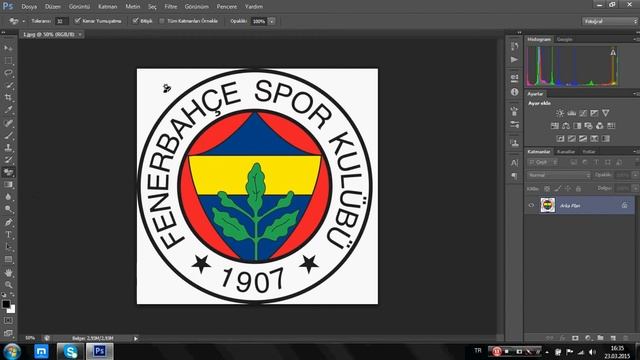This screenshot has height=360, width=640.
Task: Select the Rectangular Marquee tool
Action: point(8,61)
